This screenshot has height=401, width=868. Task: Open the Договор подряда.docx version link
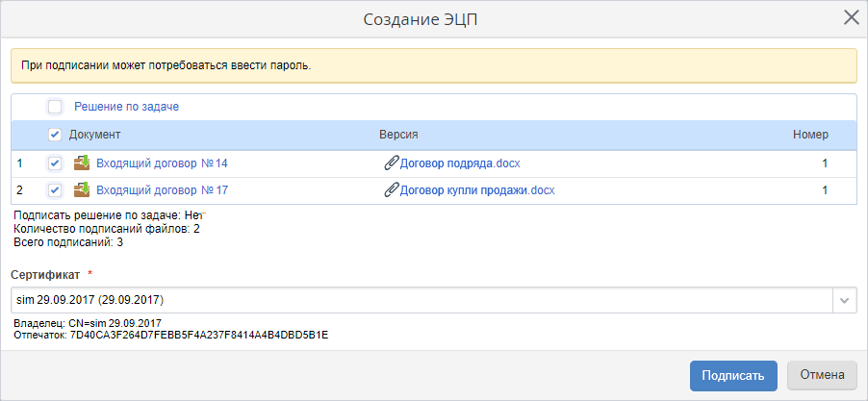[460, 163]
